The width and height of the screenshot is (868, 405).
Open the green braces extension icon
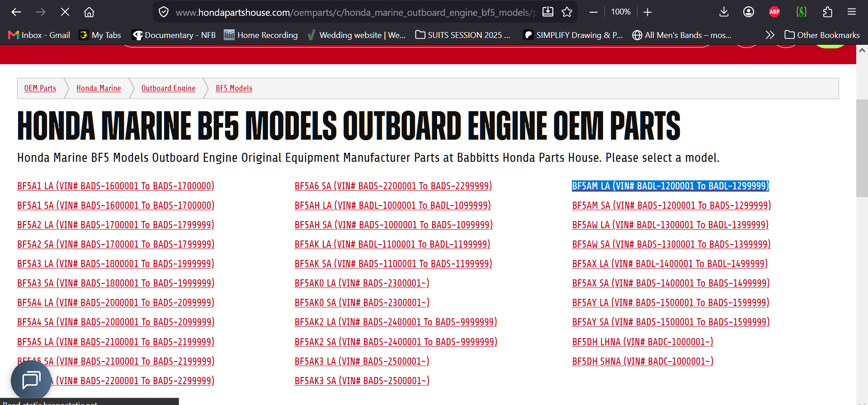(x=802, y=12)
